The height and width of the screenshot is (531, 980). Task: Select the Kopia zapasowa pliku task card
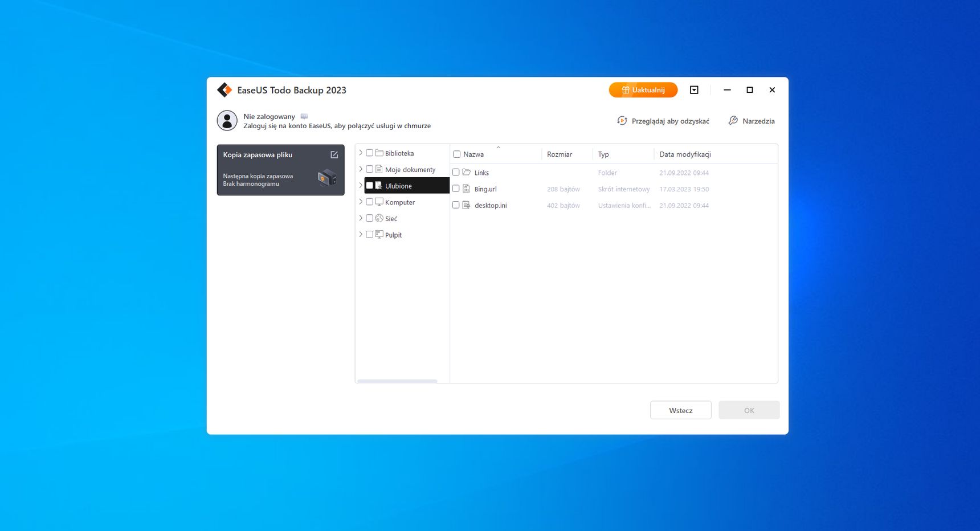click(x=280, y=170)
